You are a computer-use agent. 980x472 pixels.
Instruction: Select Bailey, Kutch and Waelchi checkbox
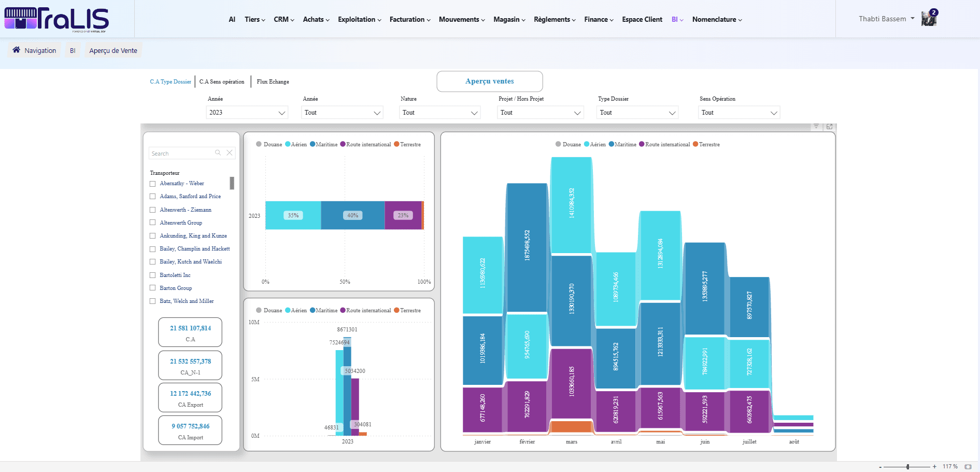pos(152,262)
